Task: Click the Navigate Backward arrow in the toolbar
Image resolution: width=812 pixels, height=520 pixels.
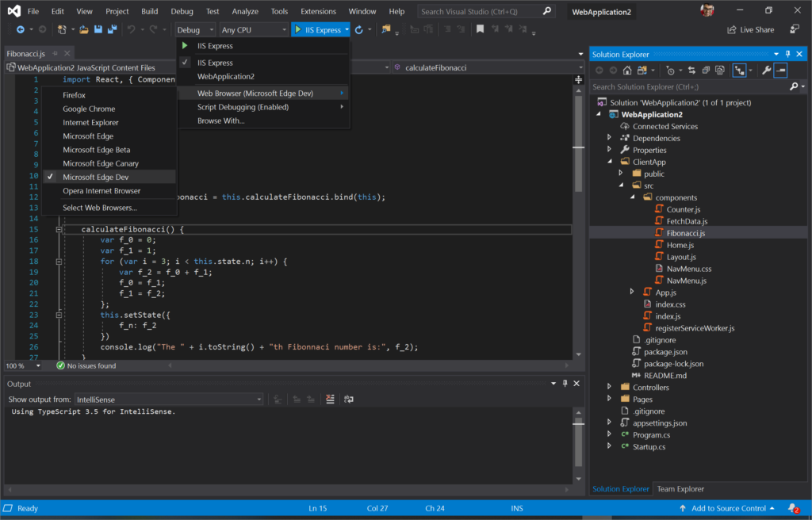Action: 20,30
